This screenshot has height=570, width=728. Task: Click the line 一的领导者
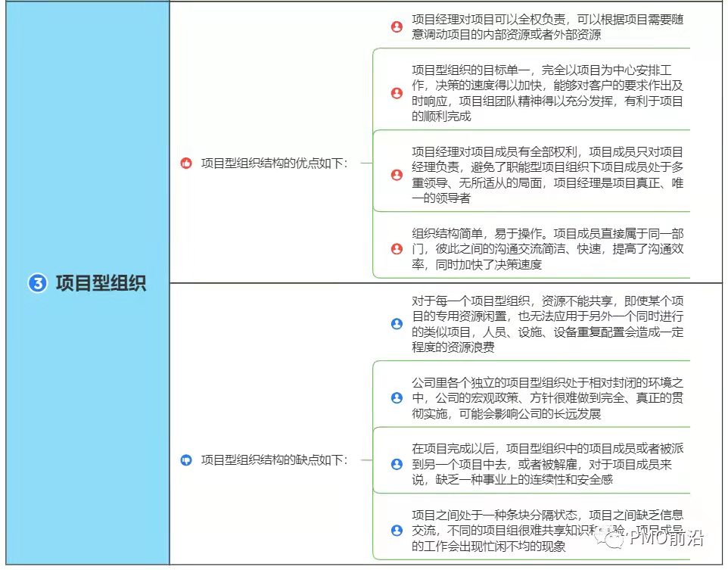(441, 198)
